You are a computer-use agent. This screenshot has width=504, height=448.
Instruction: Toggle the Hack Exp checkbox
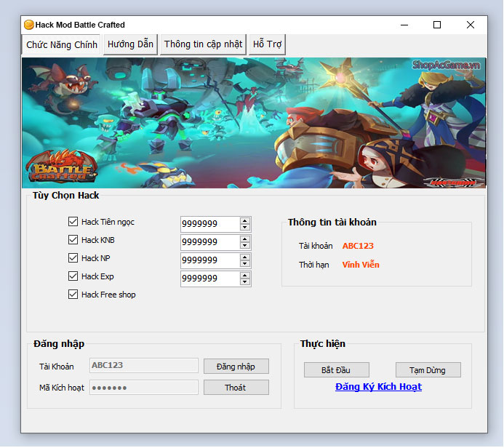(x=73, y=276)
